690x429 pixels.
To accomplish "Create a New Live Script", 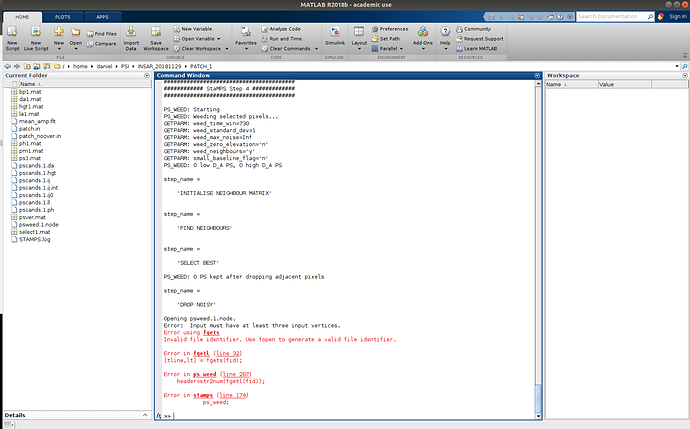I will [x=36, y=38].
